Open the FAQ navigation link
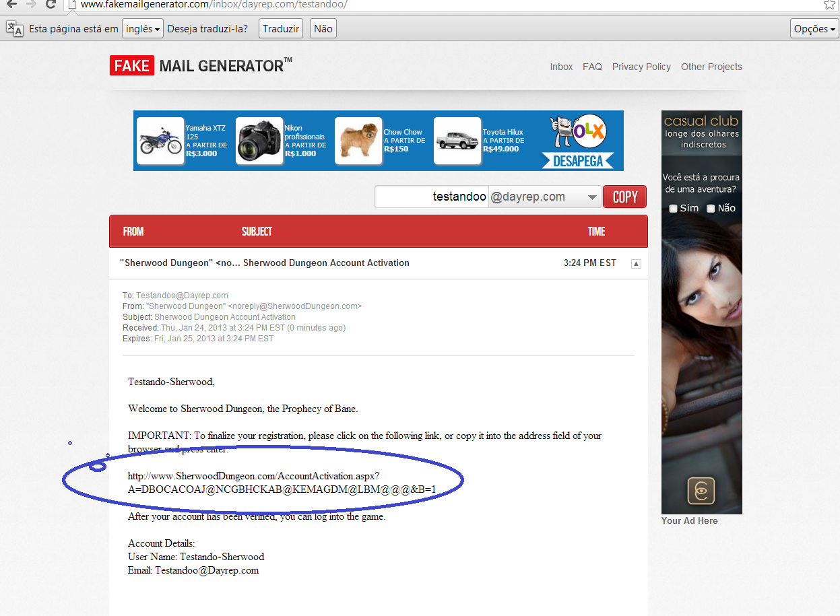Viewport: 840px width, 616px height. coord(592,67)
